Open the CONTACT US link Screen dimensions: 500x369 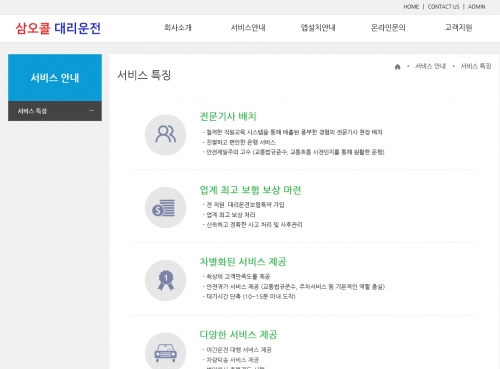(x=443, y=7)
